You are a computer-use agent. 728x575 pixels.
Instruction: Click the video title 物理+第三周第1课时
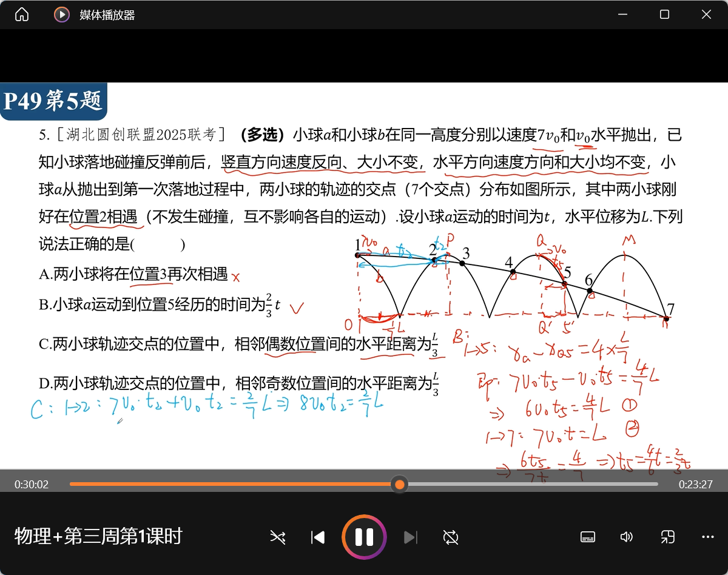click(x=98, y=536)
